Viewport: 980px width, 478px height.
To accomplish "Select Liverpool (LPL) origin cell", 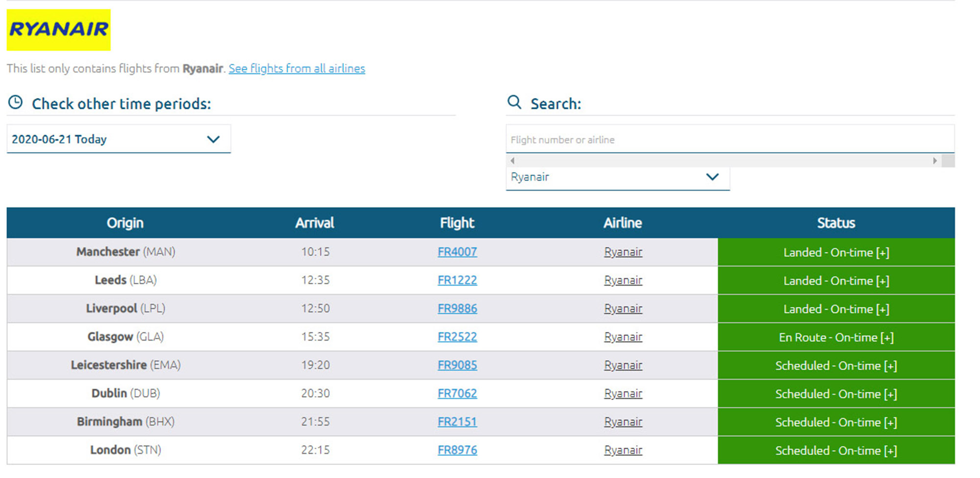I will [x=125, y=308].
